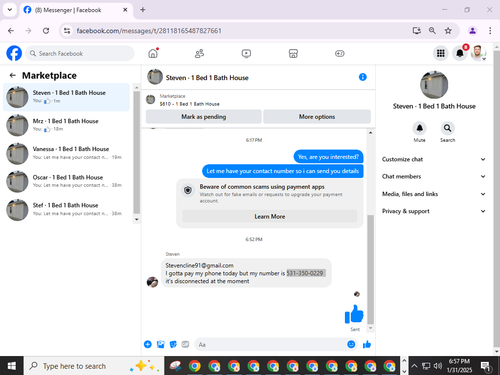Open the Facebook logo home link

(14, 53)
